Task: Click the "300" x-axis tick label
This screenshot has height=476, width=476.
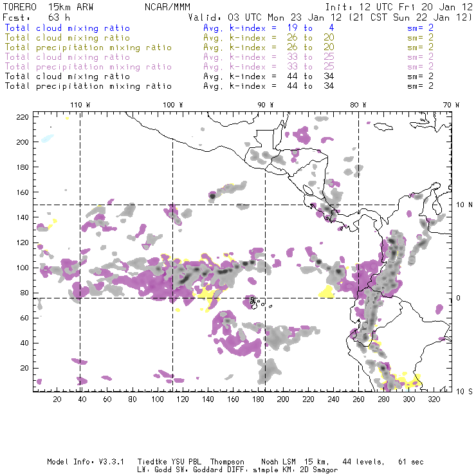Action: pyautogui.click(x=409, y=399)
